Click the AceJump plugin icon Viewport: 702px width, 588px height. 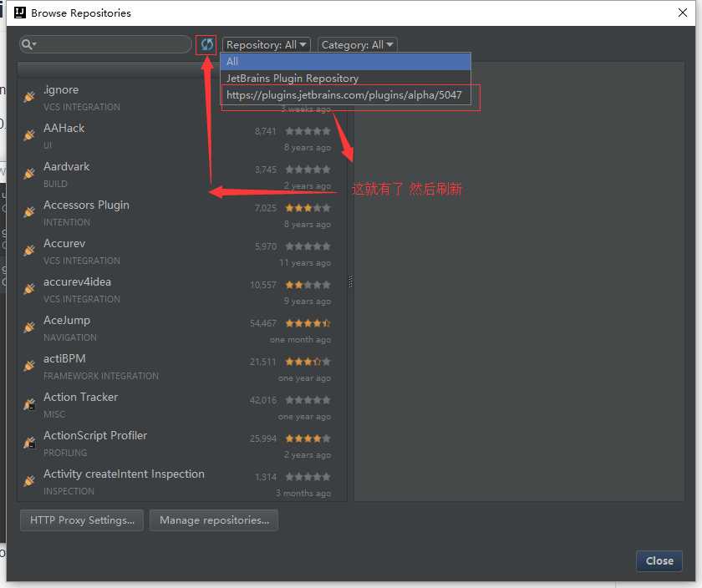(x=29, y=327)
